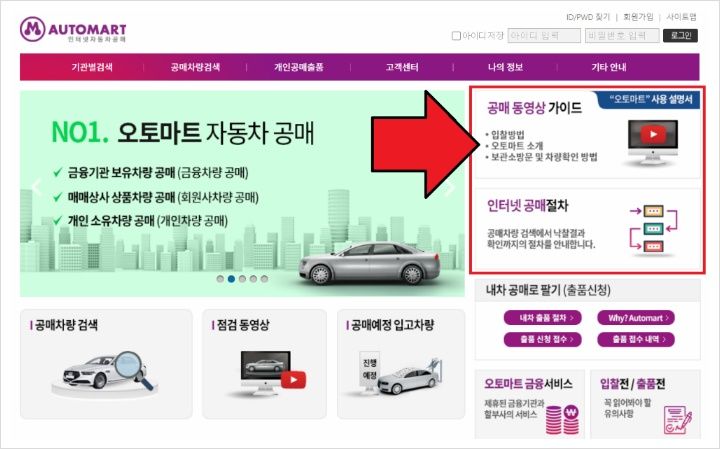The width and height of the screenshot is (720, 449).
Task: Open the 공매 동영상 가이드 heading
Action: 534,108
